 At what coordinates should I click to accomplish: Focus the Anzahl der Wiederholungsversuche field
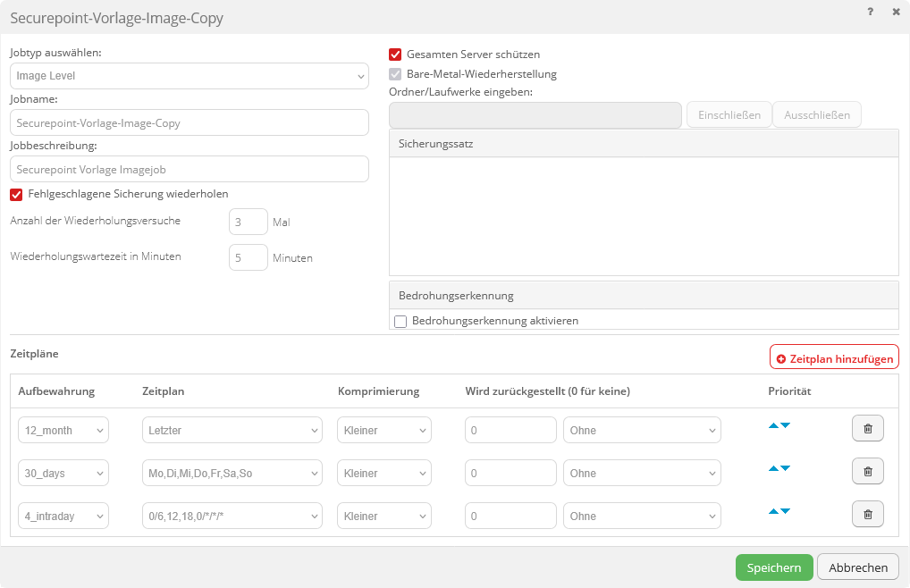click(248, 222)
